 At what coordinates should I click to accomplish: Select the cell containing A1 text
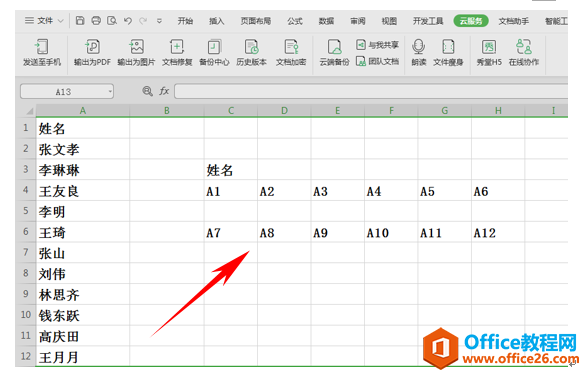tap(231, 191)
